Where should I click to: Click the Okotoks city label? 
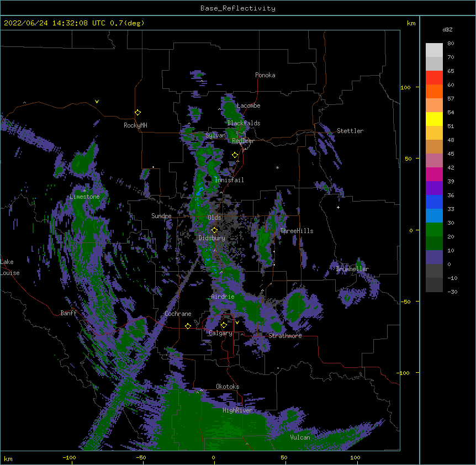pyautogui.click(x=228, y=387)
